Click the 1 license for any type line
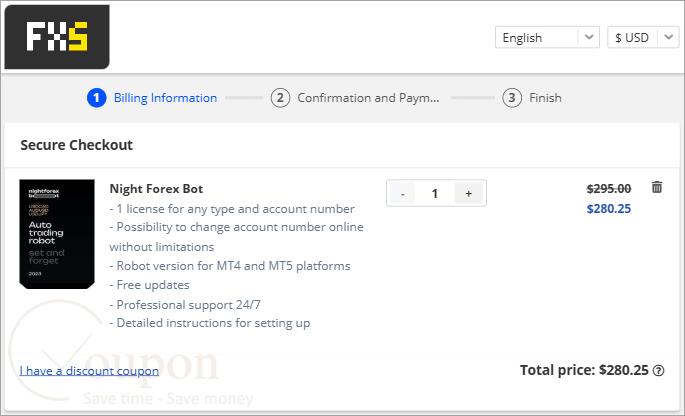Viewport: 685px width, 416px height. pos(232,209)
